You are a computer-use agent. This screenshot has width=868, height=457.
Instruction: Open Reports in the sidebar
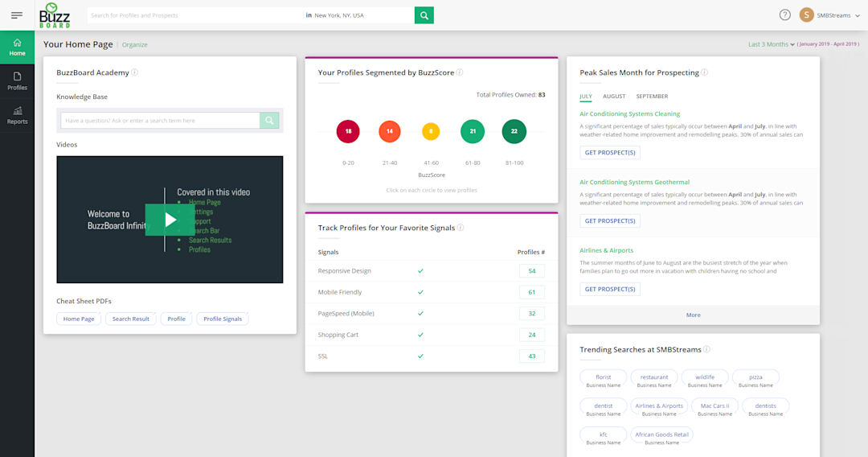point(17,115)
